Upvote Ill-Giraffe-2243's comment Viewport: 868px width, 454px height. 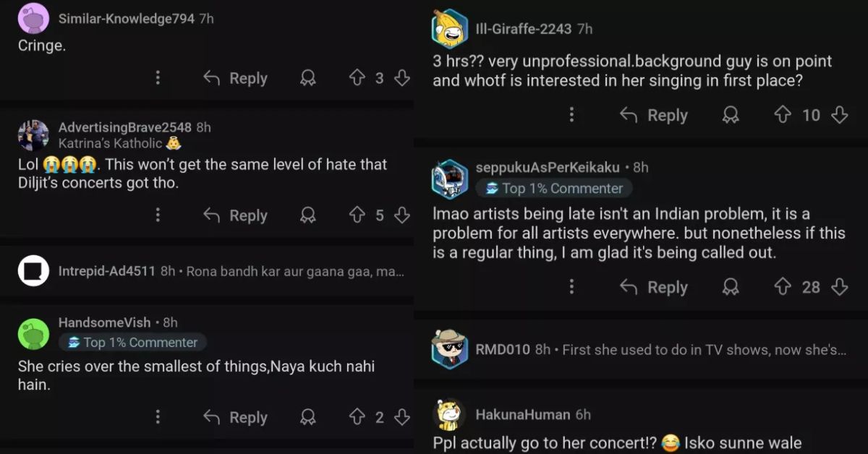(782, 115)
